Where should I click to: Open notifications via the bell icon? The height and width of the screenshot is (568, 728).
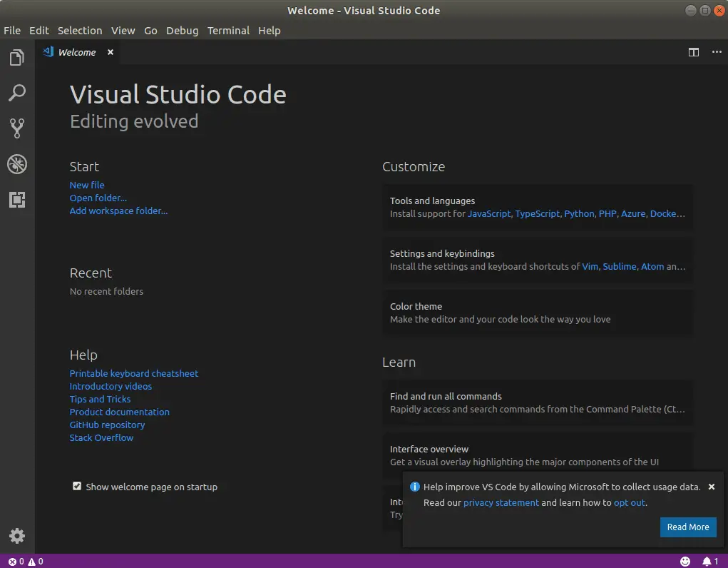coord(705,561)
